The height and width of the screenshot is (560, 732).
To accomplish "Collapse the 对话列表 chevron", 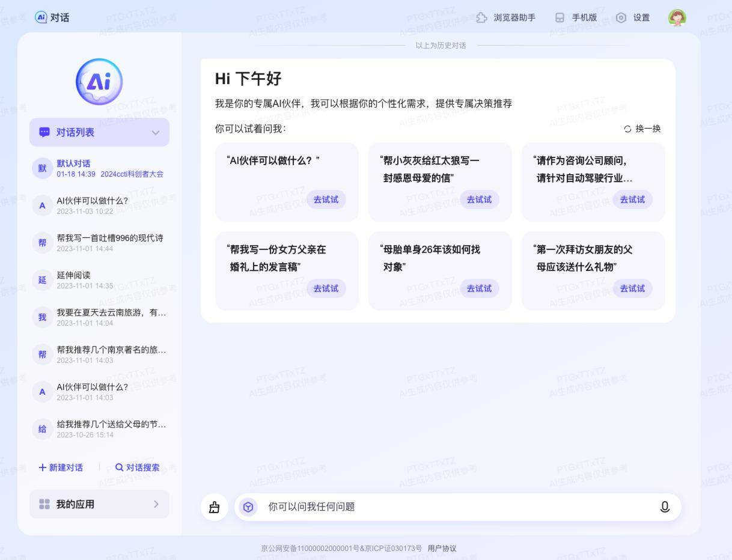I will (156, 133).
